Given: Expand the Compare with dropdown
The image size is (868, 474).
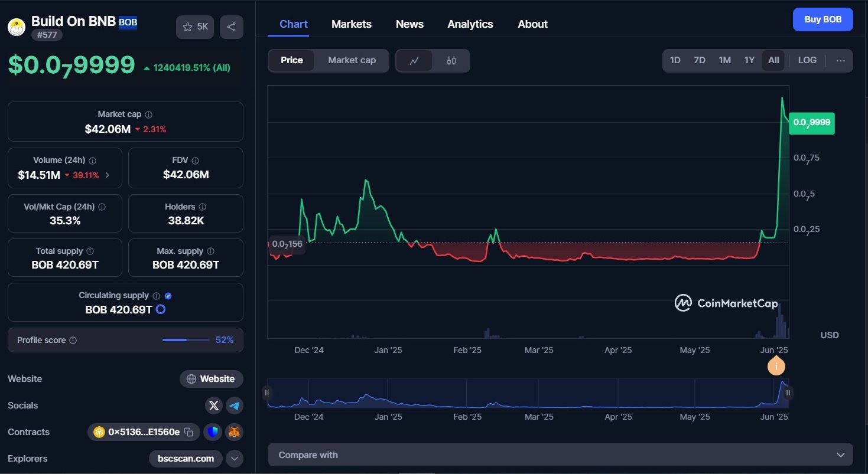Looking at the screenshot, I should pos(560,455).
